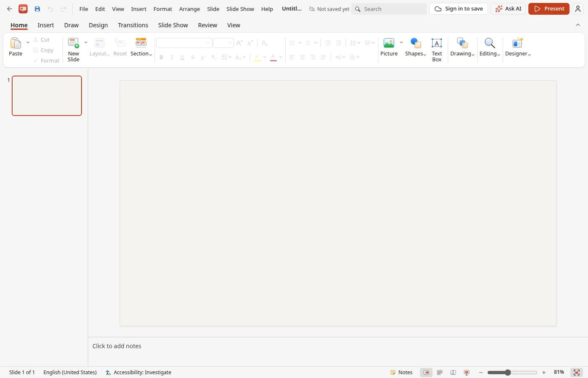
Task: Switch to Slide Sorter view icon
Action: coord(440,373)
